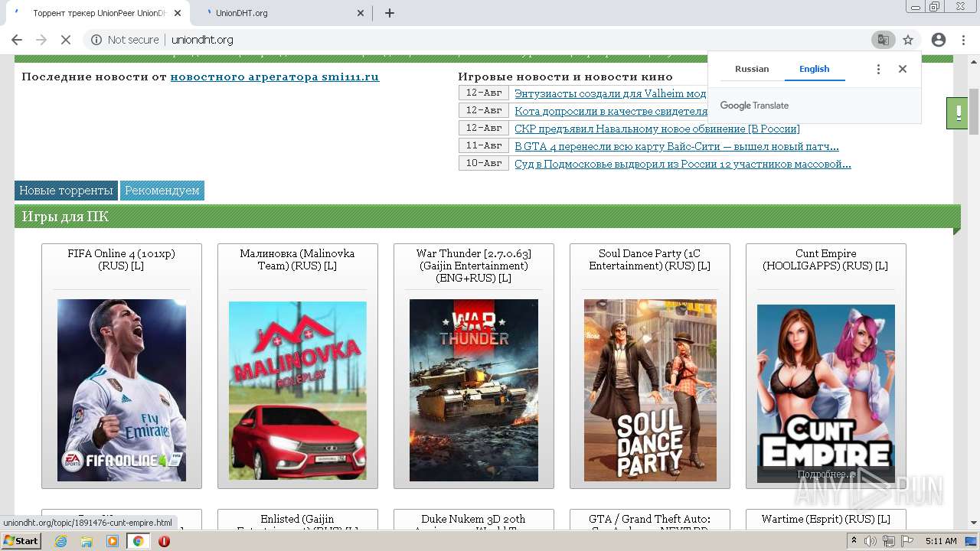Click the 11-Авг date badge

tap(484, 145)
